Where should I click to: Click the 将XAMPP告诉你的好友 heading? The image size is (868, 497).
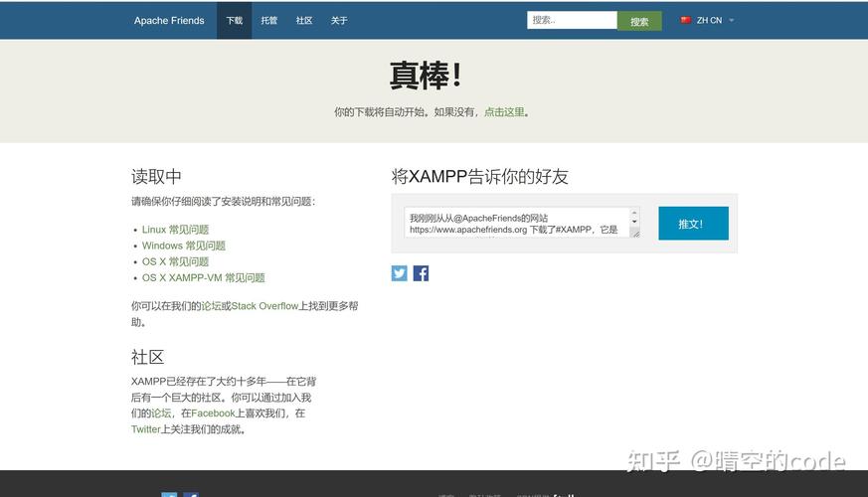(x=480, y=176)
